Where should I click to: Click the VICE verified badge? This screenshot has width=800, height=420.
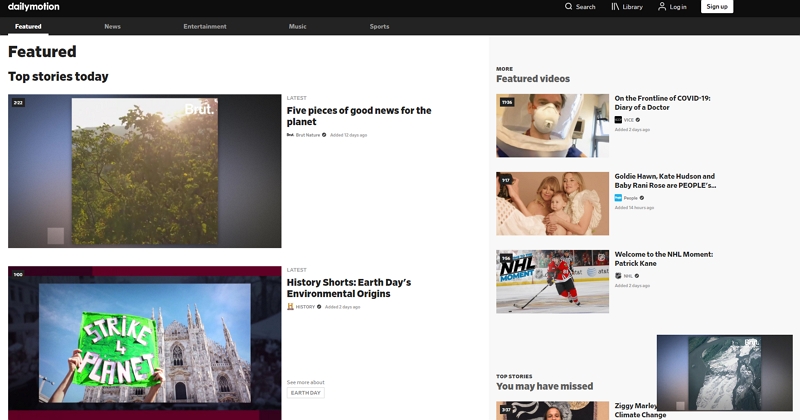click(x=638, y=120)
